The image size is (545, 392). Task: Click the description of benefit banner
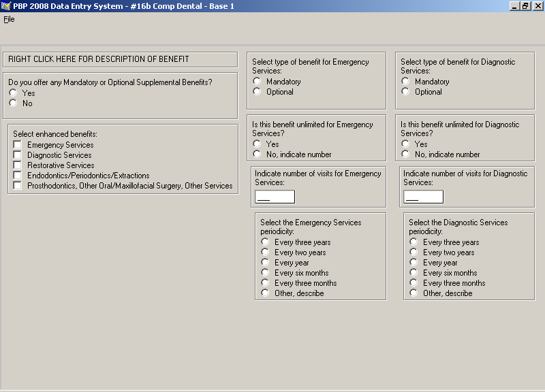click(121, 59)
